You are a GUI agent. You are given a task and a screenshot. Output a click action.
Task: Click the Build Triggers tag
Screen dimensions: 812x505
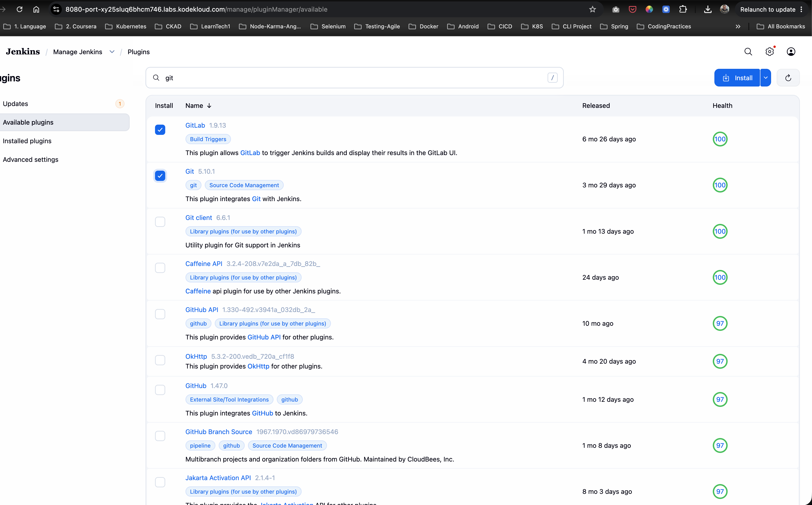[208, 139]
